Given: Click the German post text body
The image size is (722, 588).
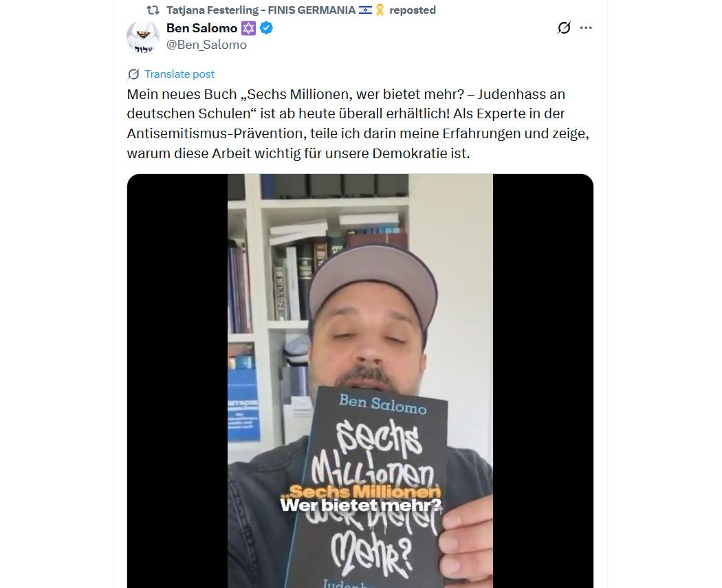Looking at the screenshot, I should (x=358, y=124).
